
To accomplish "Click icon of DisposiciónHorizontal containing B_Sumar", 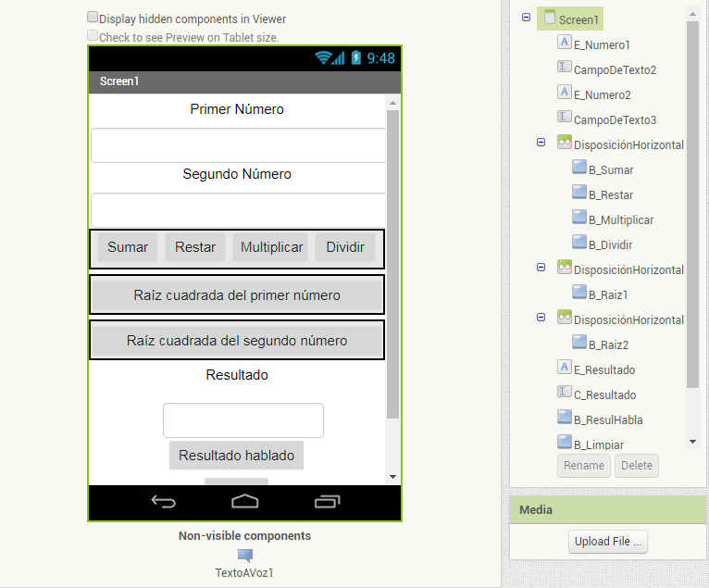I will click(565, 142).
